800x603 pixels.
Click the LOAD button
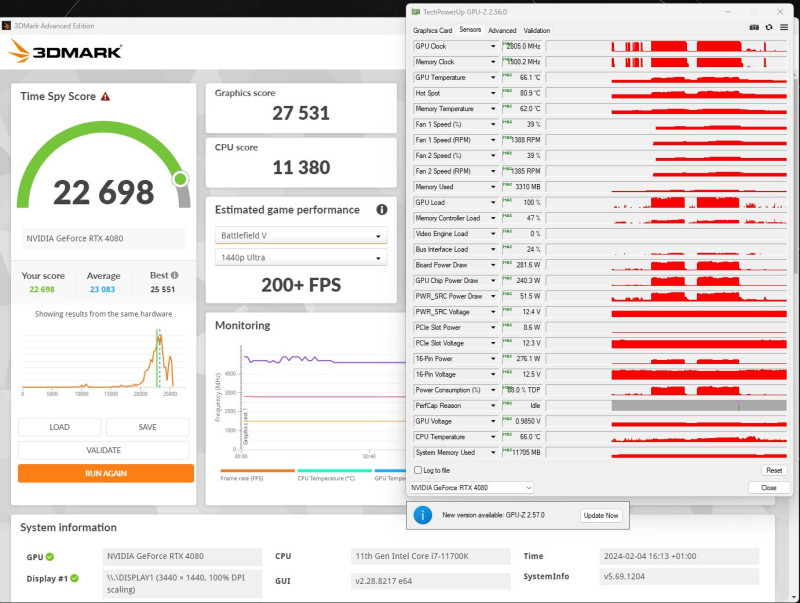60,427
